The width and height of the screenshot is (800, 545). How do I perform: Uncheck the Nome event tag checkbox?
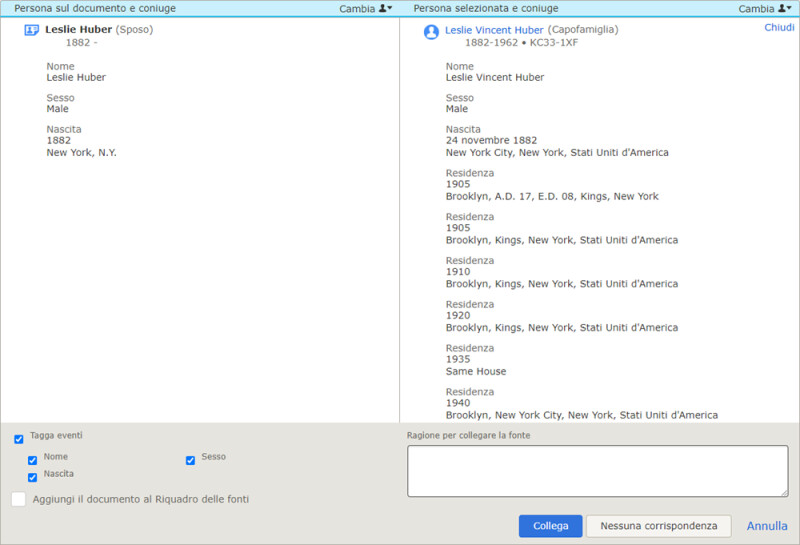[x=33, y=460]
